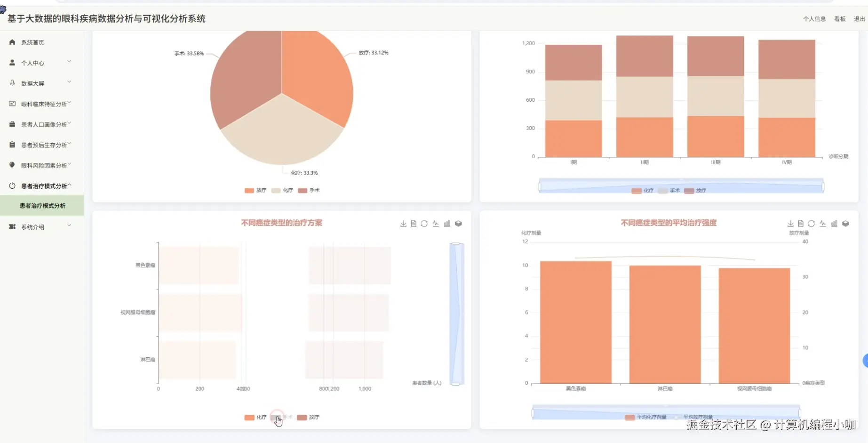Click the camera icon beside 系统介绍
Screen dimensions: 868x443
(12, 227)
